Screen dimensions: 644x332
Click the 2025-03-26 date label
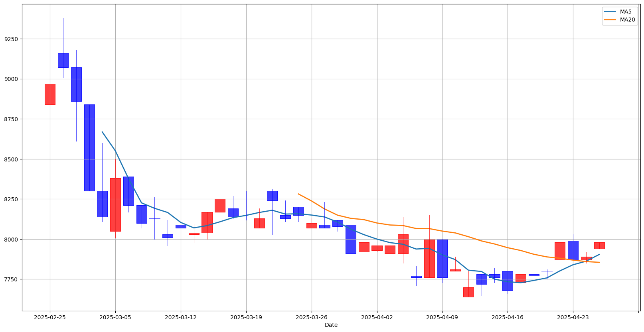tap(312, 317)
